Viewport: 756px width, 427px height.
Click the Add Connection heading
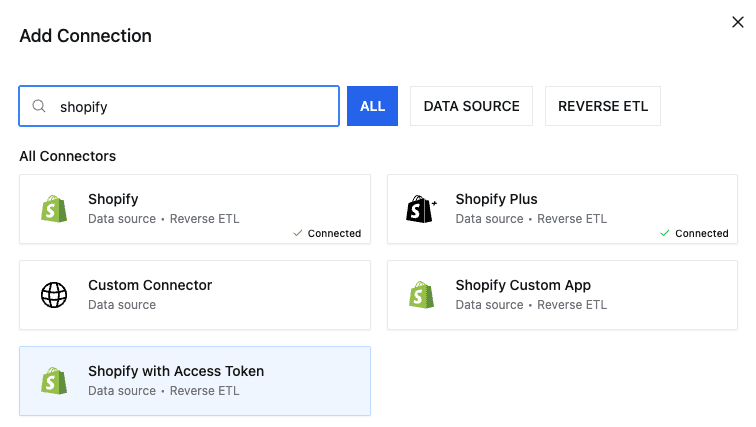tap(85, 36)
